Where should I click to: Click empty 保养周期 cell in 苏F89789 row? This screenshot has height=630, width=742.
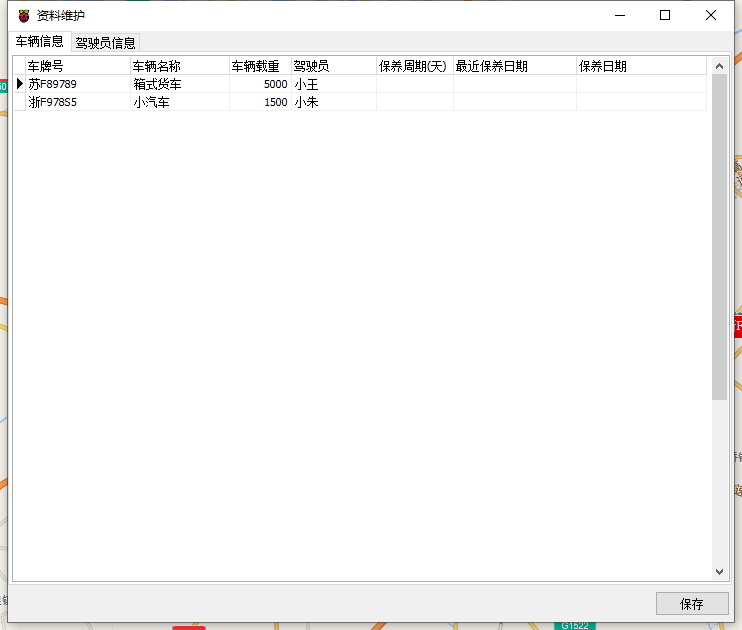tap(415, 84)
